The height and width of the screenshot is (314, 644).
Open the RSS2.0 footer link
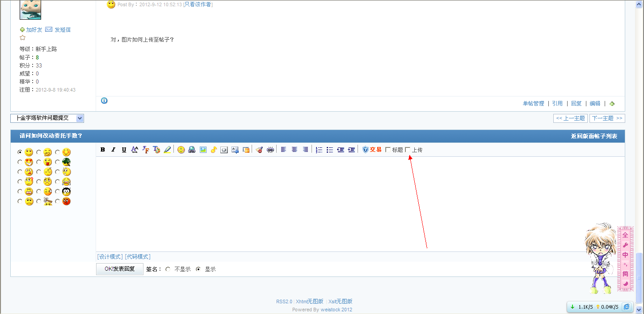[x=284, y=301]
